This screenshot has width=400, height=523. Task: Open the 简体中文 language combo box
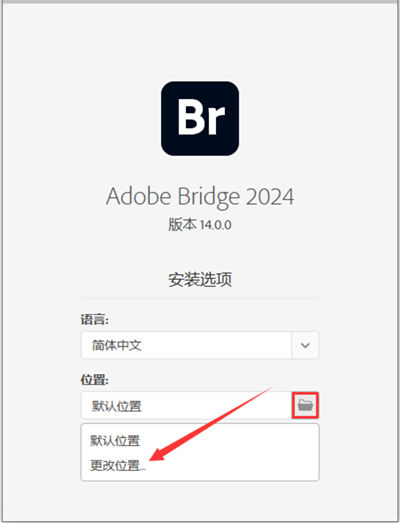point(200,345)
